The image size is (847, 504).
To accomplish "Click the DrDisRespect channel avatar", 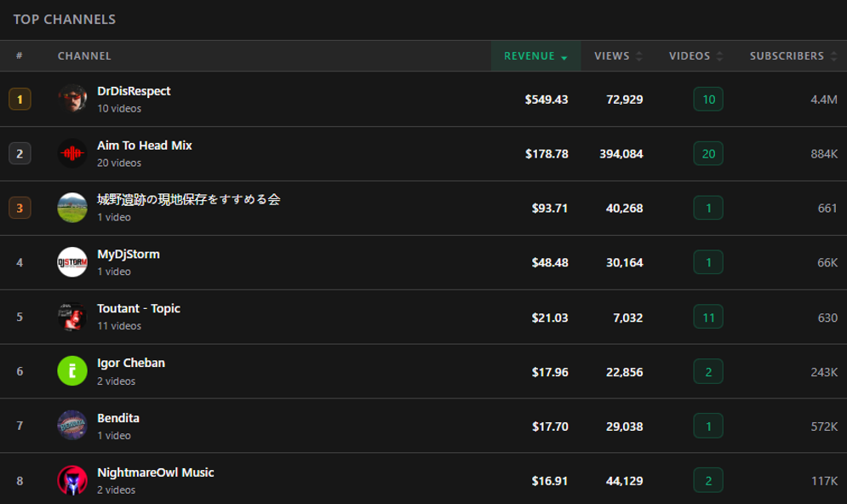I will pyautogui.click(x=72, y=98).
